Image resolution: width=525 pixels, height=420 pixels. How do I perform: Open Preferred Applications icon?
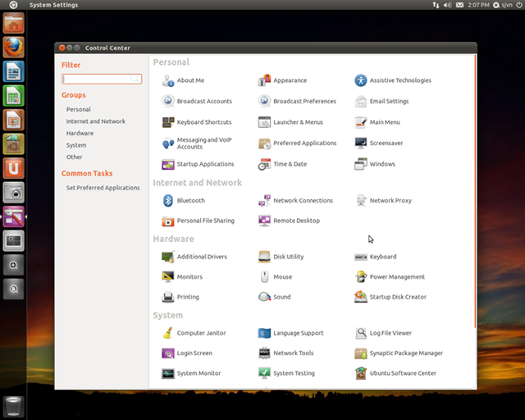point(264,144)
